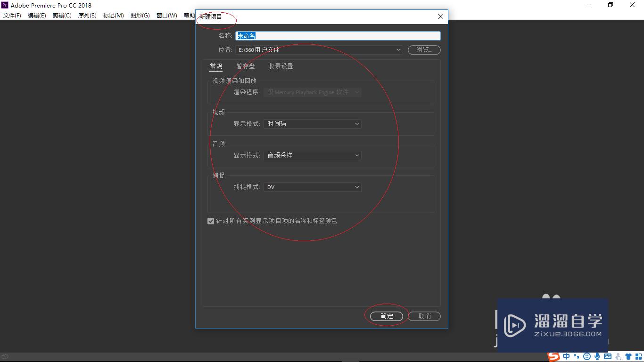The width and height of the screenshot is (644, 362).
Task: Toggle the 中 Chinese input mode icon
Action: coord(567,357)
